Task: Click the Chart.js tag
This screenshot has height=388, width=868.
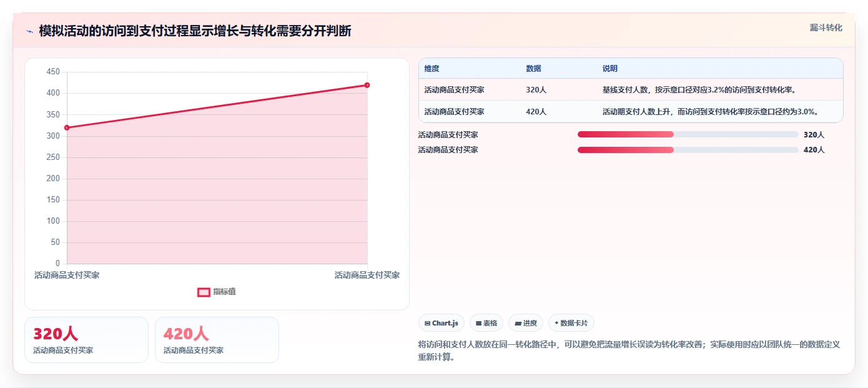Action: 441,323
